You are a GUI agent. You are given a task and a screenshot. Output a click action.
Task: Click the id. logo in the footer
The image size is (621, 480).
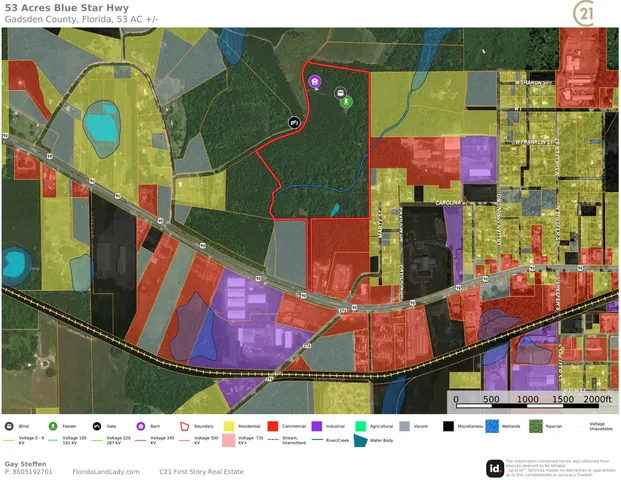click(x=494, y=468)
